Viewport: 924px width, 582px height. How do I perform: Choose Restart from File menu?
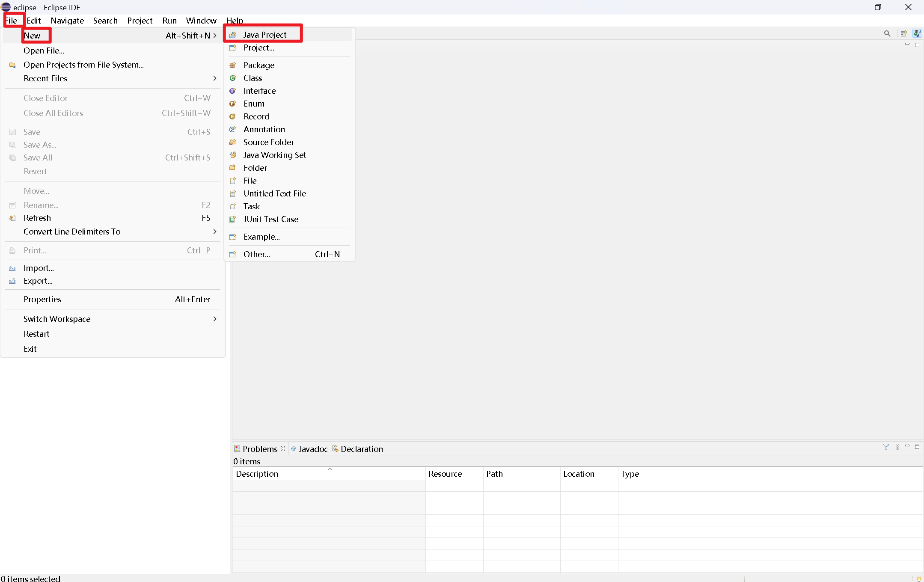pyautogui.click(x=36, y=334)
